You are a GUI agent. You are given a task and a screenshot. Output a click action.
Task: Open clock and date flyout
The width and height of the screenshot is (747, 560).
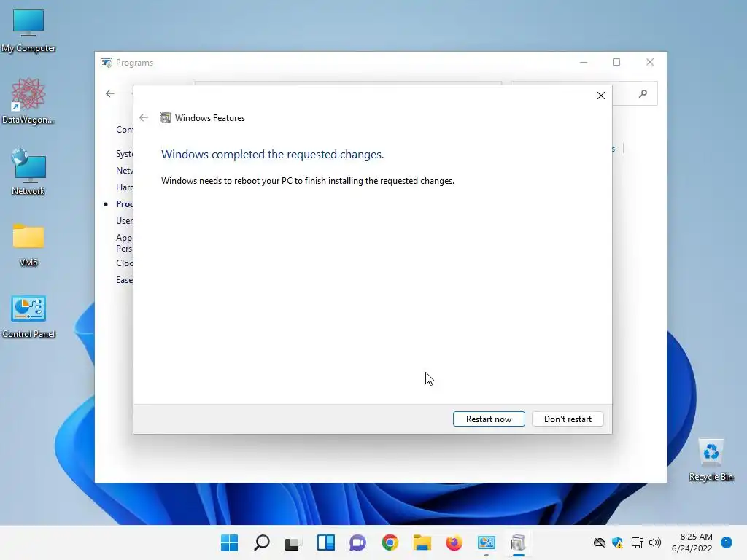pyautogui.click(x=692, y=542)
